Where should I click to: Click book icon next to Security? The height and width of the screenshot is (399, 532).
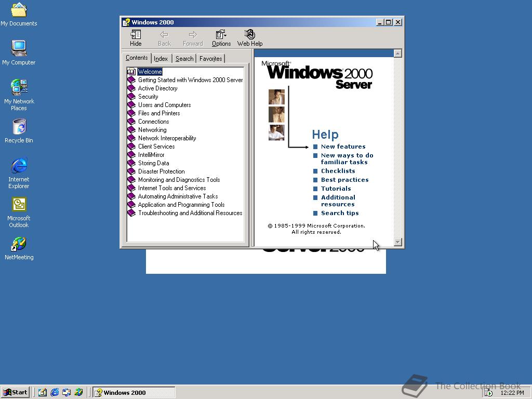(x=131, y=97)
